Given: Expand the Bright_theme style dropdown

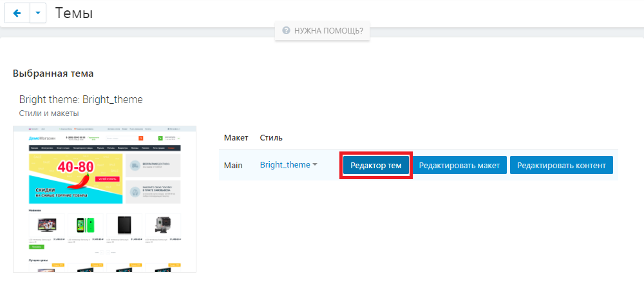Looking at the screenshot, I should (285, 165).
